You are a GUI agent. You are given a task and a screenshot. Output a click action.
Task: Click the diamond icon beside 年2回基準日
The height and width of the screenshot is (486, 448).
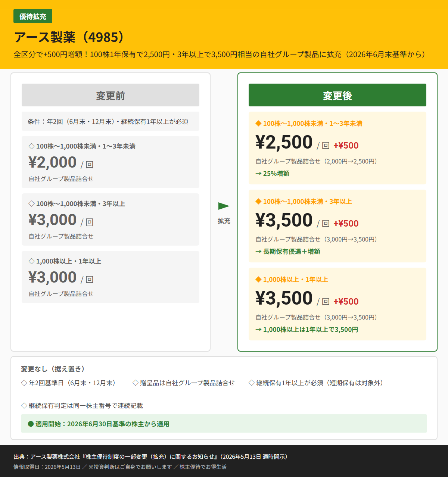click(24, 383)
